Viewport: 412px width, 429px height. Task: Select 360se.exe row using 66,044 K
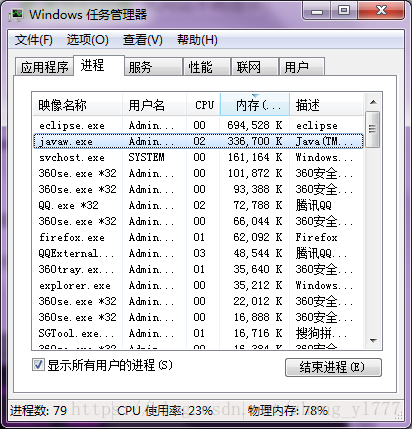pos(198,221)
